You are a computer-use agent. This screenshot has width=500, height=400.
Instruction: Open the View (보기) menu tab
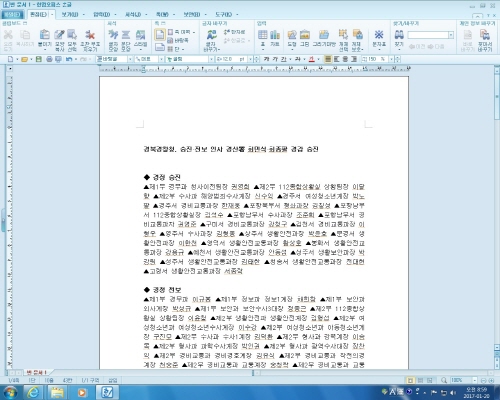[x=70, y=14]
